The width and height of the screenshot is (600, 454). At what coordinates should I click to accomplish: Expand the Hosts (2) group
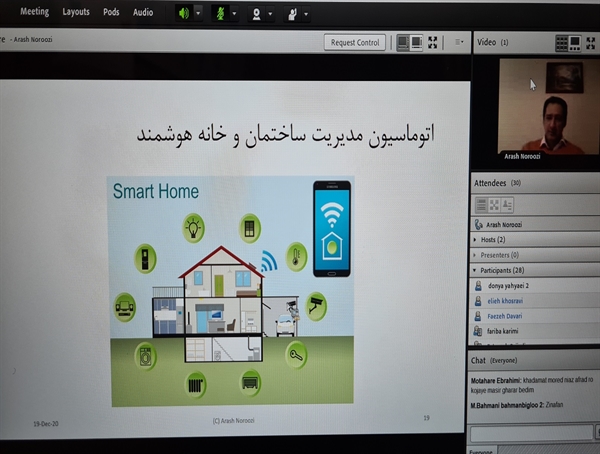[475, 240]
